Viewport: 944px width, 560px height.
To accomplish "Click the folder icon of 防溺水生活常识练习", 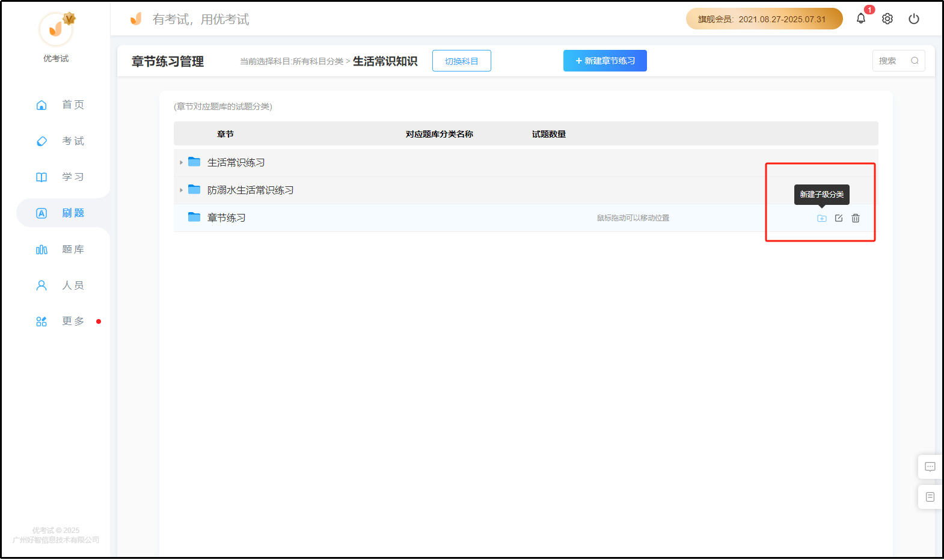I will click(x=194, y=189).
